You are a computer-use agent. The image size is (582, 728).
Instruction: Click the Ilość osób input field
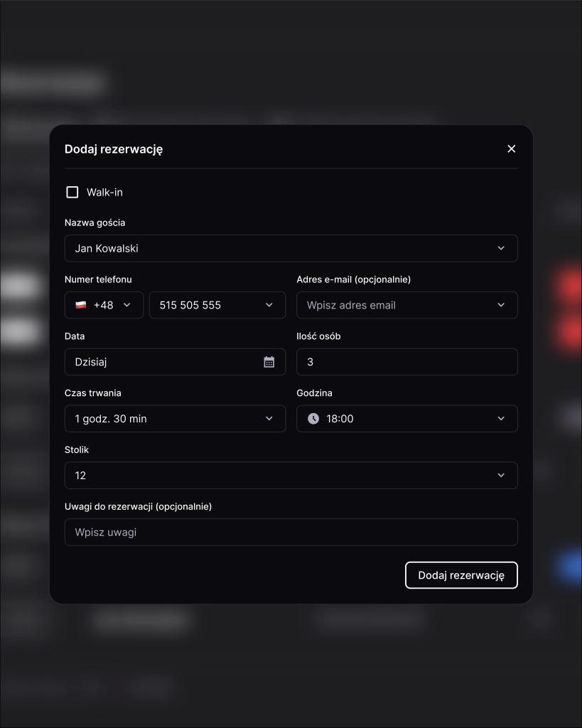click(407, 362)
